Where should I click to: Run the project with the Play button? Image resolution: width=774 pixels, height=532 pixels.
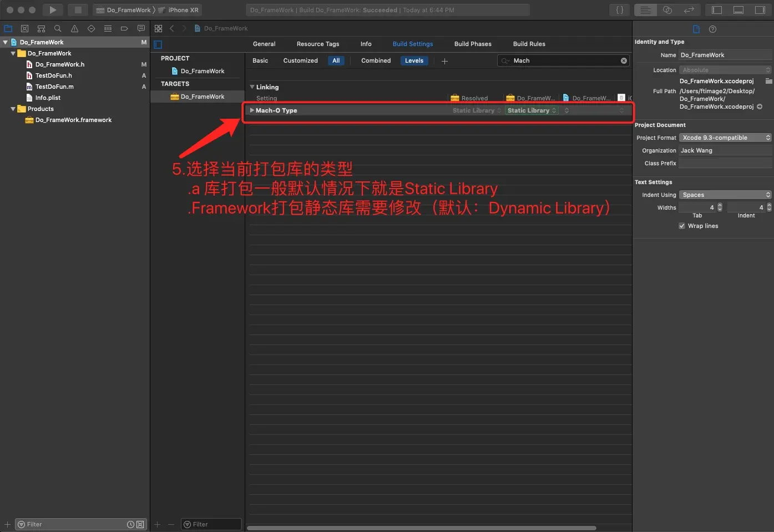click(53, 10)
